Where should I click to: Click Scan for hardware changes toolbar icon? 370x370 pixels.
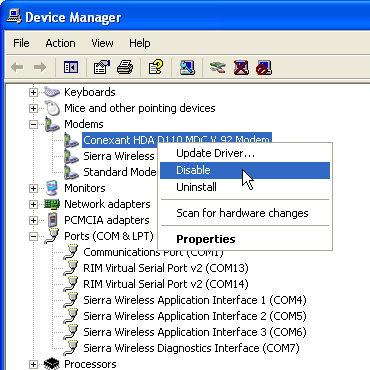[x=187, y=67]
